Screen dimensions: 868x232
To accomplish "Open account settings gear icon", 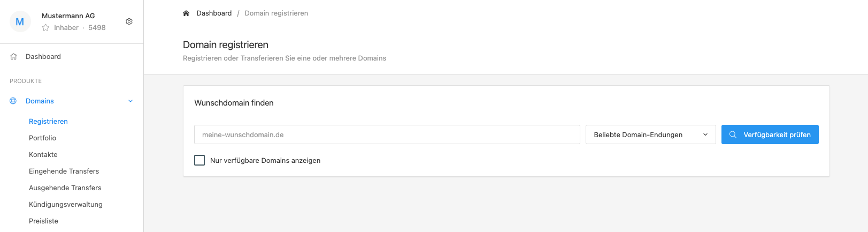I will [x=129, y=21].
